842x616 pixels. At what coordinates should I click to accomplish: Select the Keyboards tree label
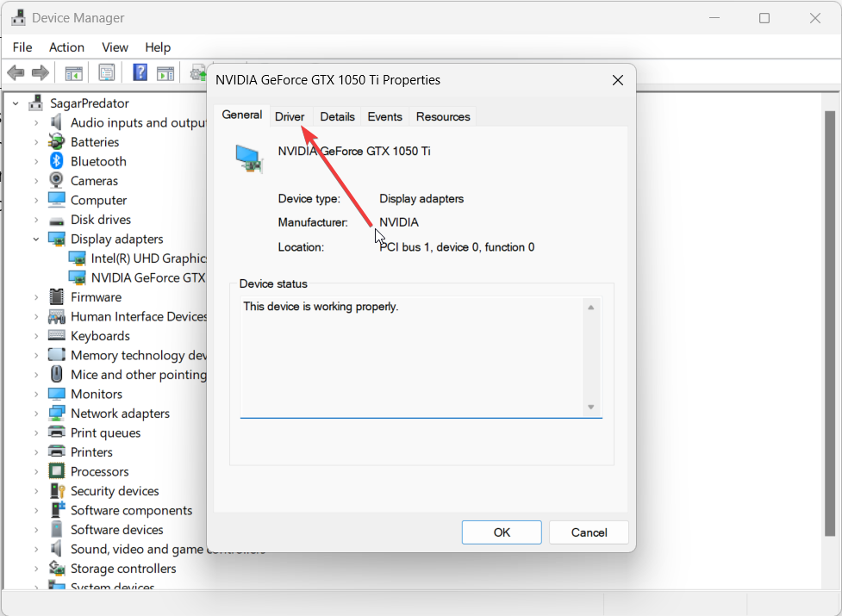pyautogui.click(x=101, y=336)
